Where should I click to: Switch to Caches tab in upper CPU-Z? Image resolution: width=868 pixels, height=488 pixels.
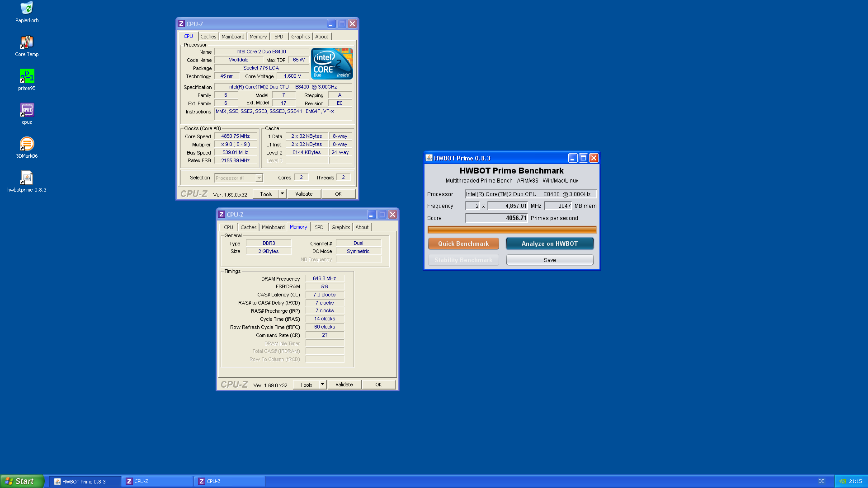point(208,37)
